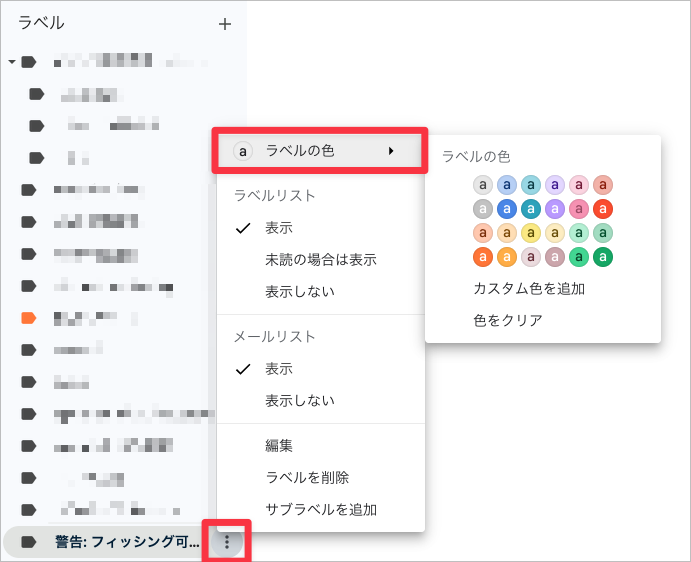Click 編集 in the label menu
This screenshot has height=562, width=691.
pos(279,446)
